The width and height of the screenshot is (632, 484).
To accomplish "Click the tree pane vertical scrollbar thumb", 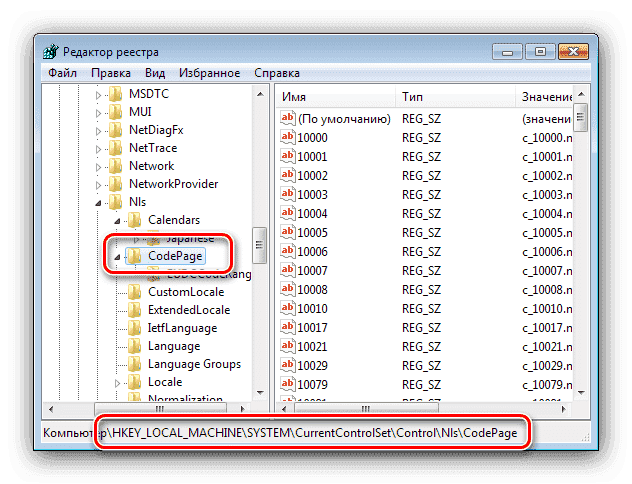I will [x=259, y=243].
